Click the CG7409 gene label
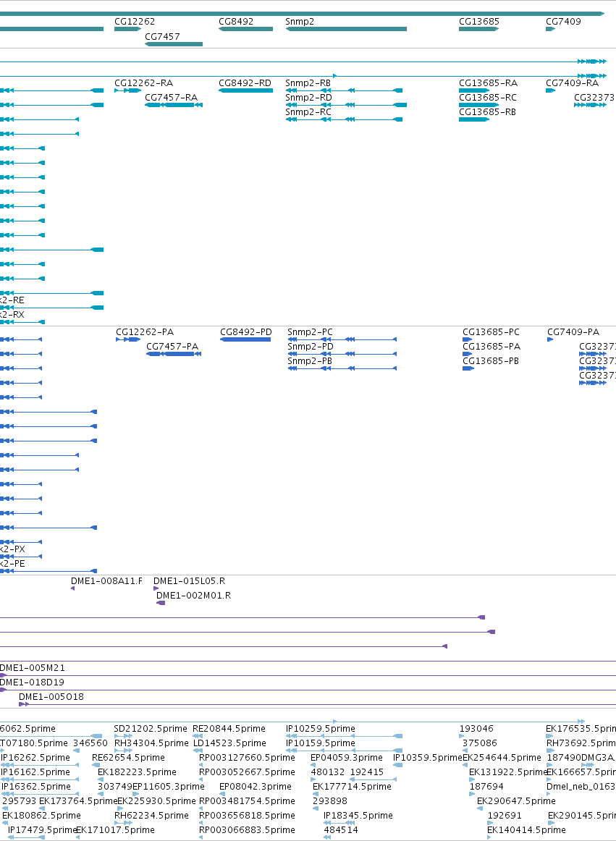The image size is (616, 841). click(x=563, y=22)
